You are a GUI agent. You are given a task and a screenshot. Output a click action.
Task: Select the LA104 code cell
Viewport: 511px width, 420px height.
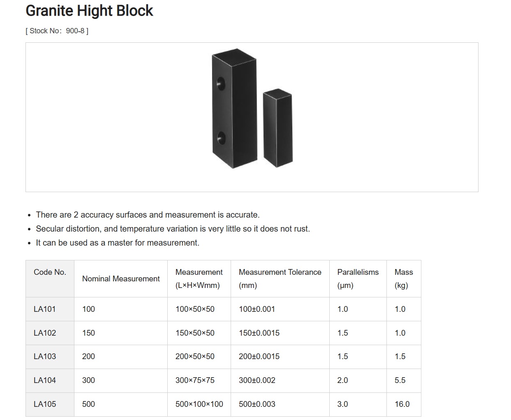coord(50,381)
